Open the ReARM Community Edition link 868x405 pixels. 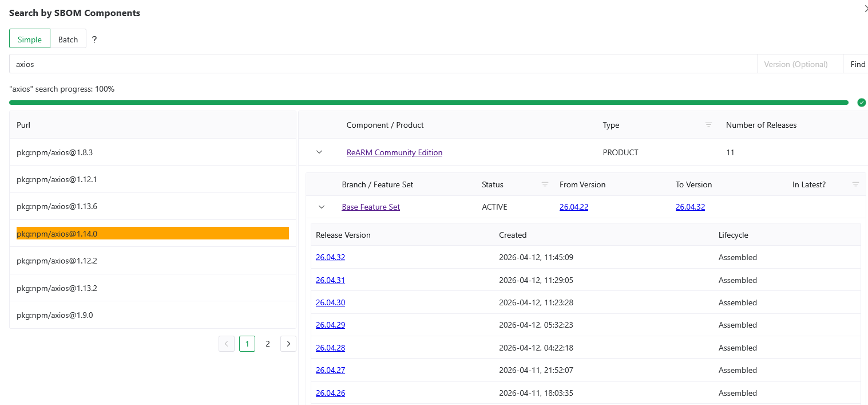point(394,152)
